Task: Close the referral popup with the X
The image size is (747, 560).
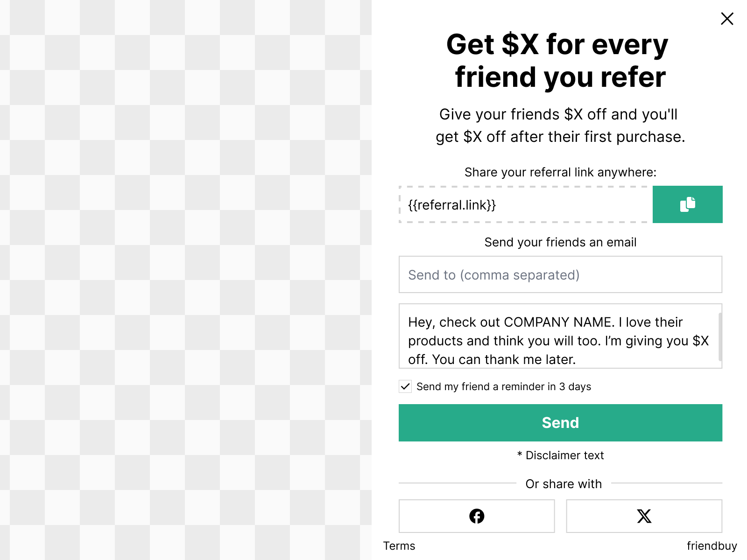Action: point(727,19)
